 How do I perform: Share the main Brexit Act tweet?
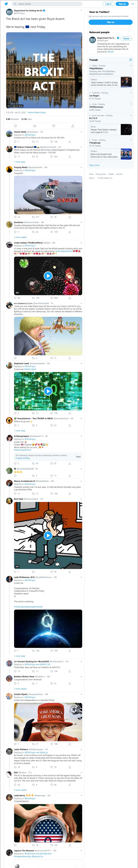coord(72,126)
